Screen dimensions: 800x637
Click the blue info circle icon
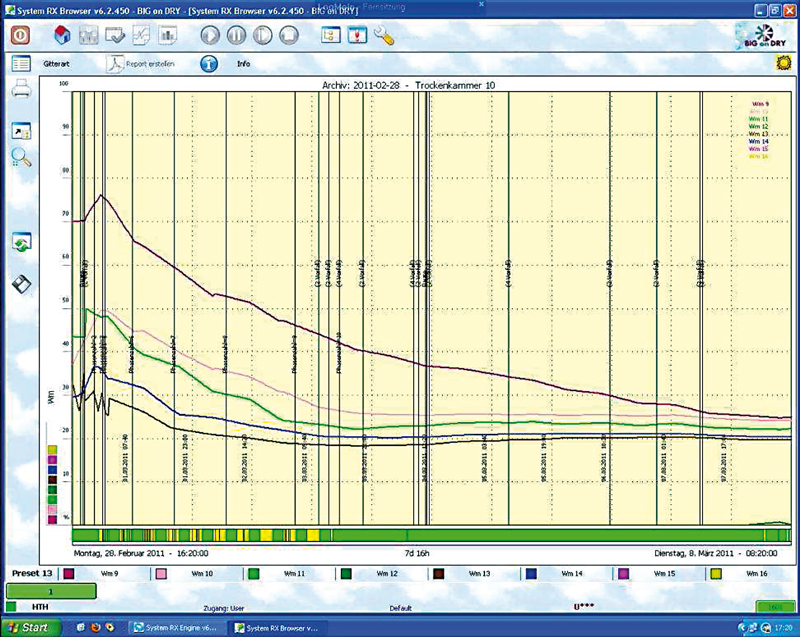(209, 64)
